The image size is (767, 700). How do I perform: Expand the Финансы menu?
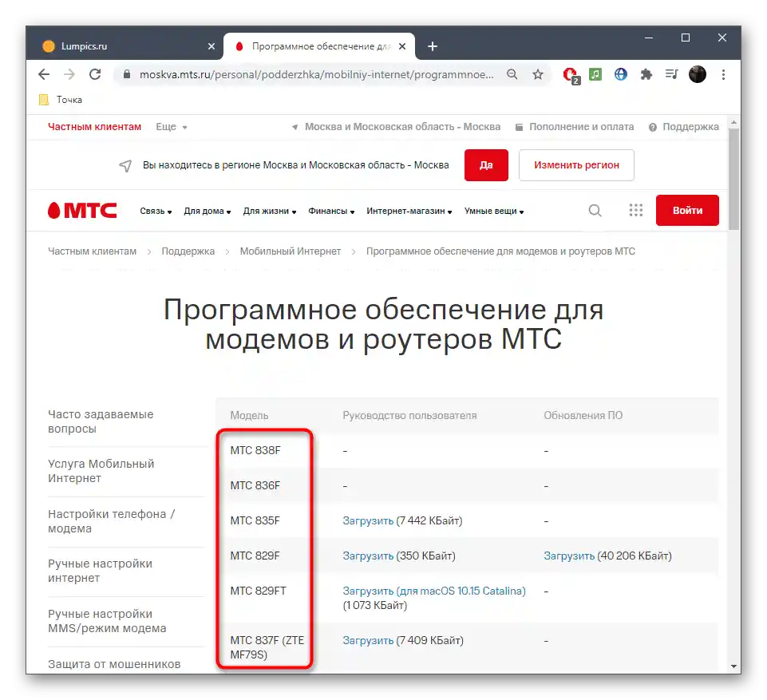click(x=331, y=211)
